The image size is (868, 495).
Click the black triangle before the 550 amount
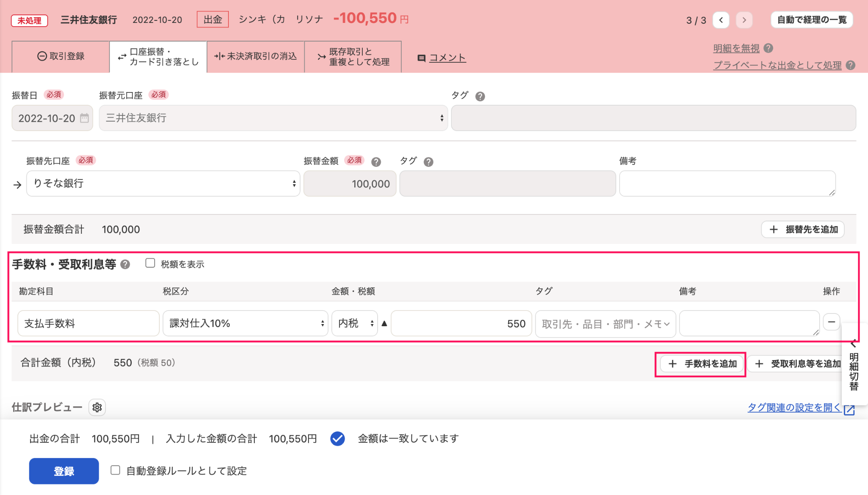pyautogui.click(x=384, y=324)
